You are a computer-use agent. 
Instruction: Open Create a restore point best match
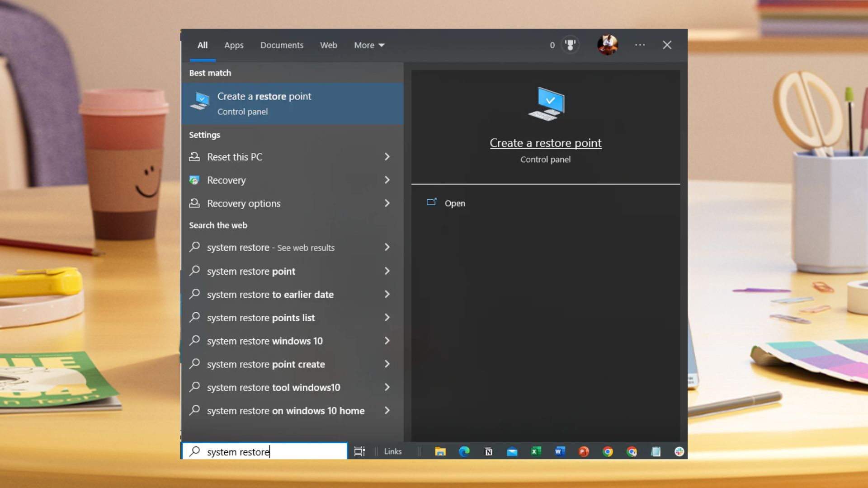click(292, 103)
